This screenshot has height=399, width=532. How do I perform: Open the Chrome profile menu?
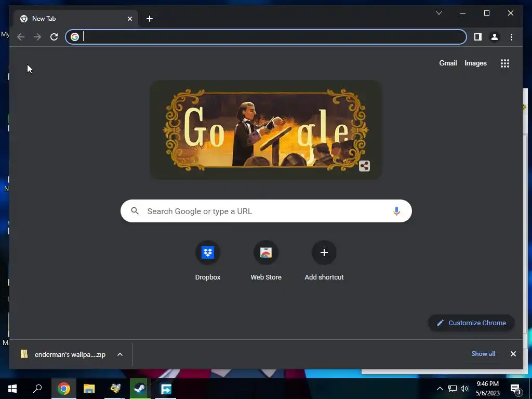(495, 37)
